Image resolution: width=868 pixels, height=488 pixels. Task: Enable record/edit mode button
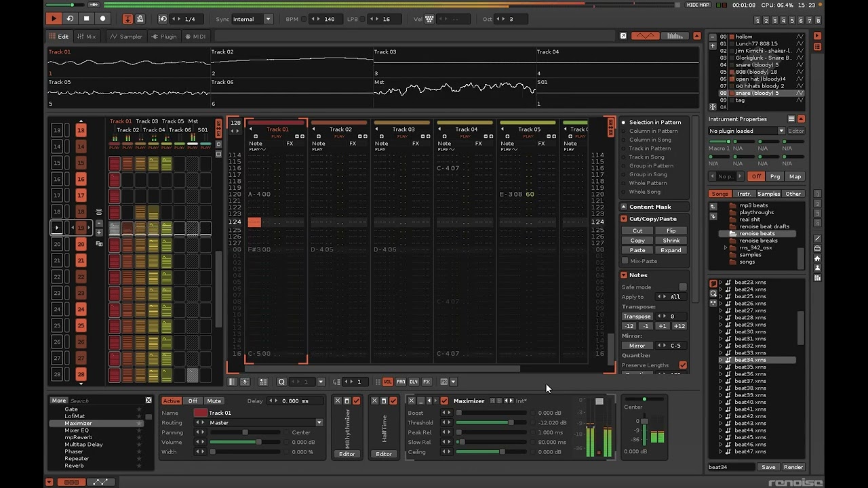(x=103, y=19)
